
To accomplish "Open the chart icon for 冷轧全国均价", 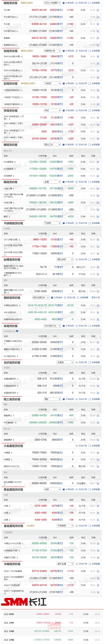I will pos(98,312).
